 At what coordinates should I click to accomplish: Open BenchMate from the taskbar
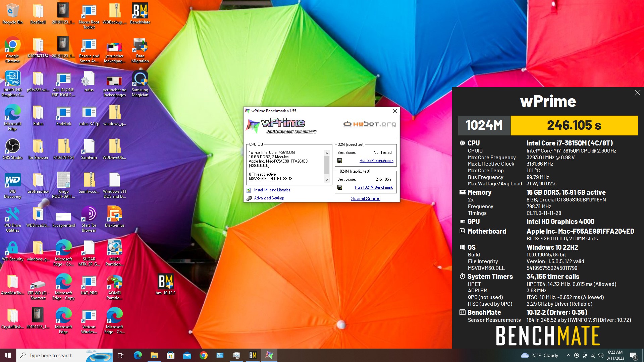tap(253, 355)
